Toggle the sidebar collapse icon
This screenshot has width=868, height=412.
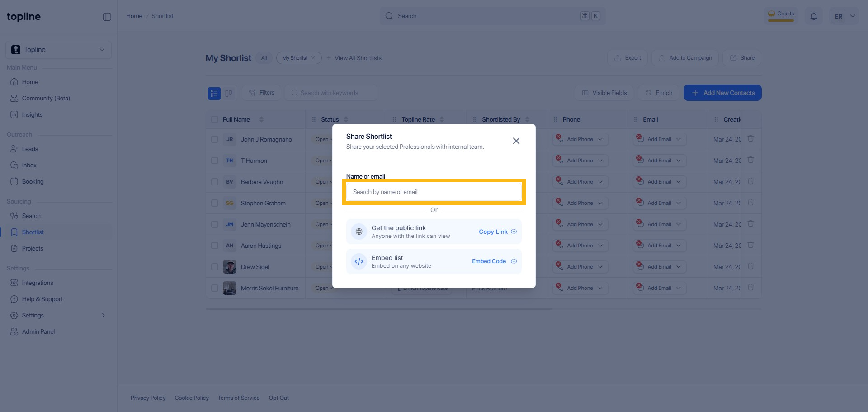tap(107, 17)
